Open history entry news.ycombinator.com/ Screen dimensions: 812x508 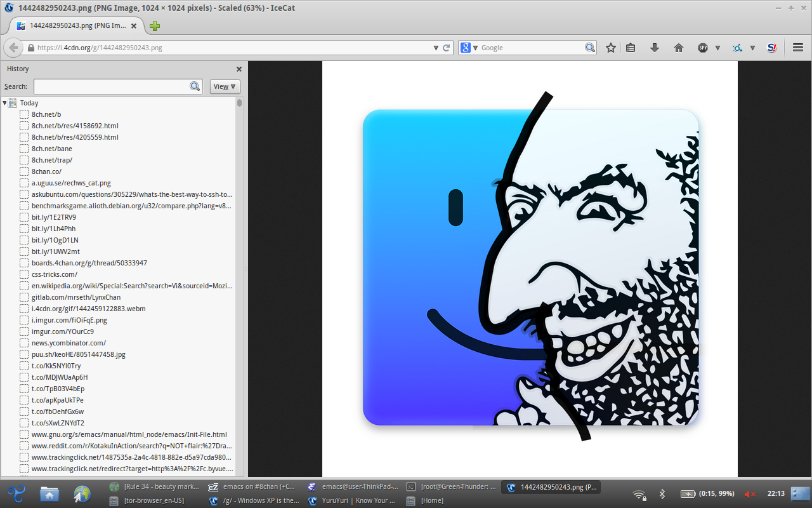69,343
